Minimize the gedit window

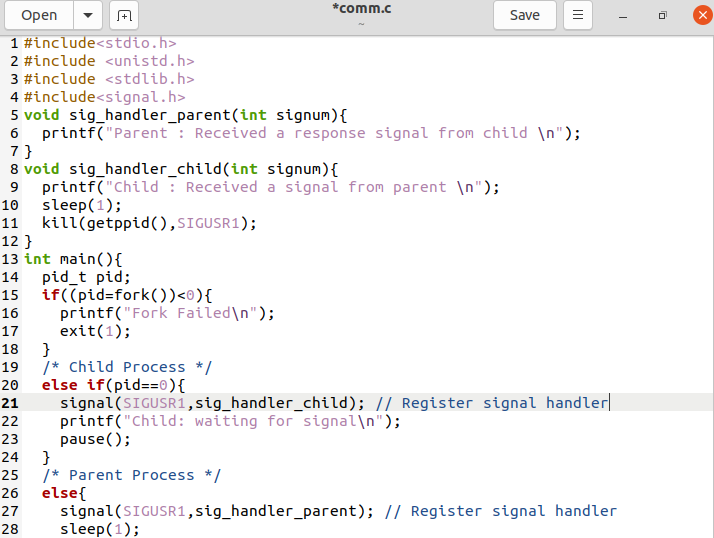click(x=624, y=15)
